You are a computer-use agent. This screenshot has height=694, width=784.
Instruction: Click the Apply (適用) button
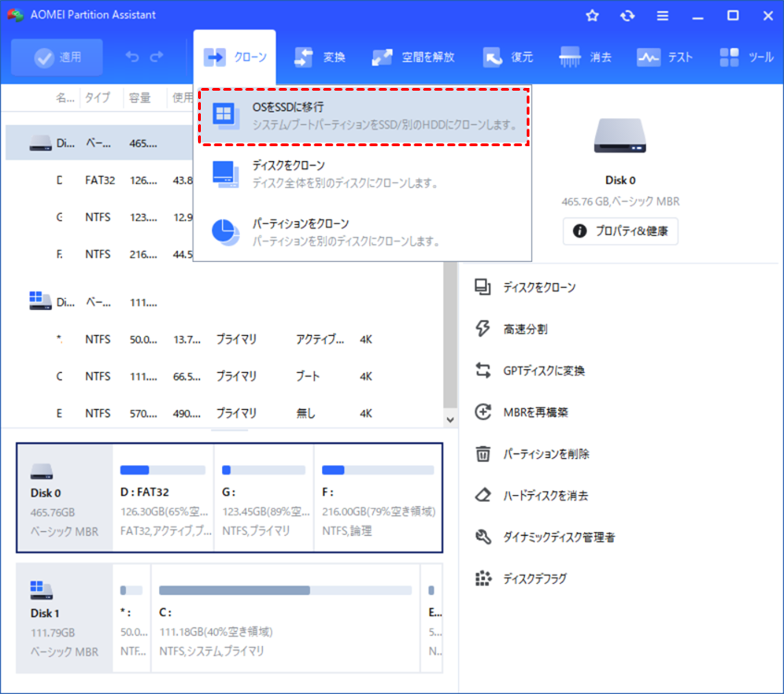(x=57, y=57)
